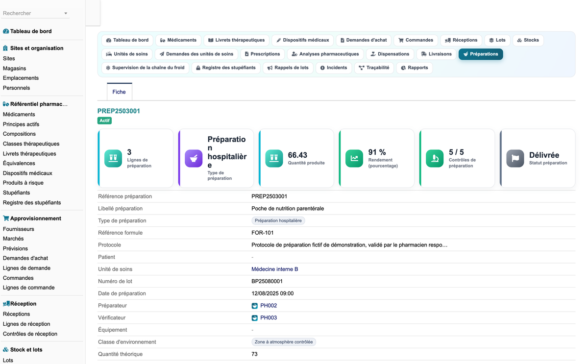Click the BP25080001 lot number value

tap(267, 281)
